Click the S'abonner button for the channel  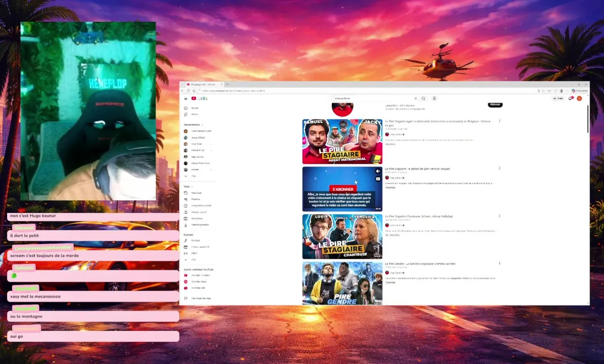pos(495,105)
